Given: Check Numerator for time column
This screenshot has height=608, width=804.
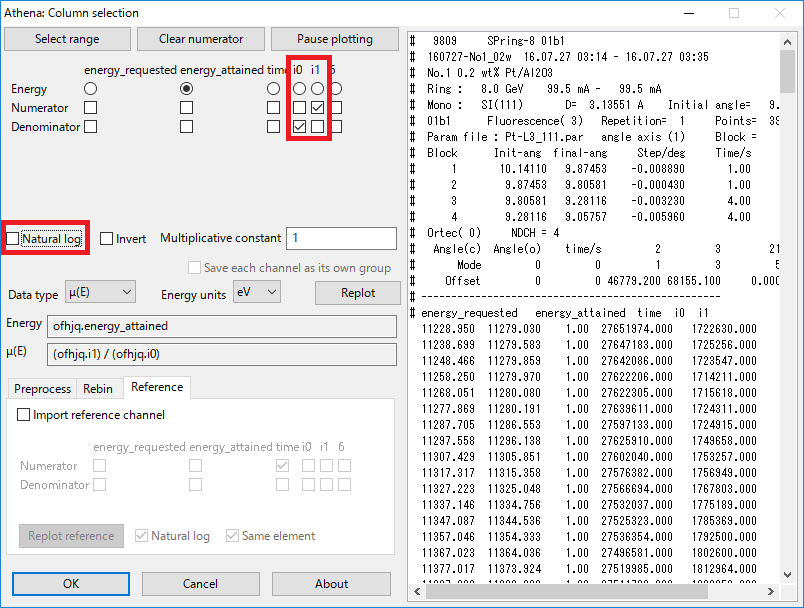Looking at the screenshot, I should 273,108.
